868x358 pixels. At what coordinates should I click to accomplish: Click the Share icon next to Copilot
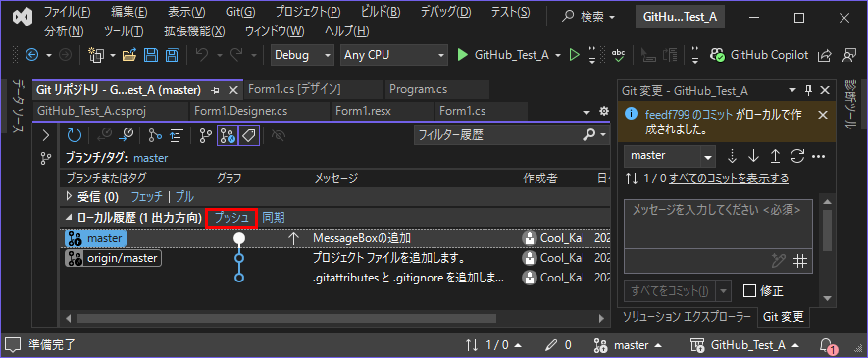pos(825,55)
